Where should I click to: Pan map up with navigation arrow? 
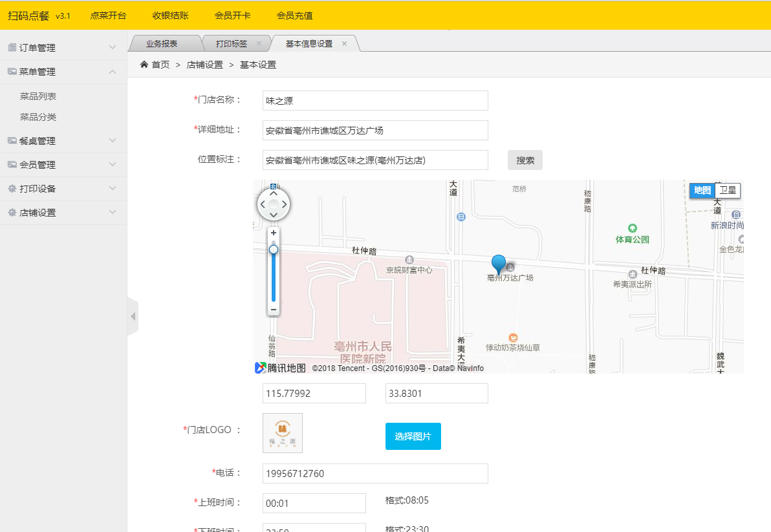pos(274,193)
